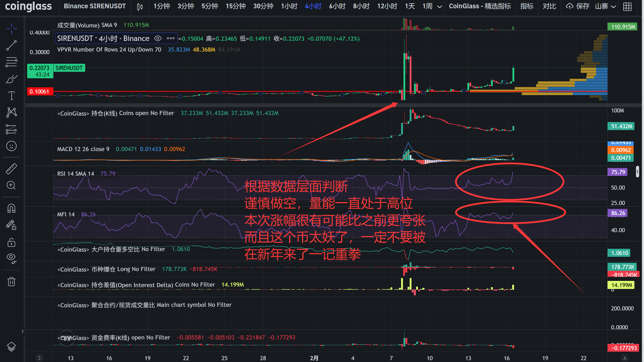Switch to 1小时 timeframe
644x362 pixels.
(289, 6)
